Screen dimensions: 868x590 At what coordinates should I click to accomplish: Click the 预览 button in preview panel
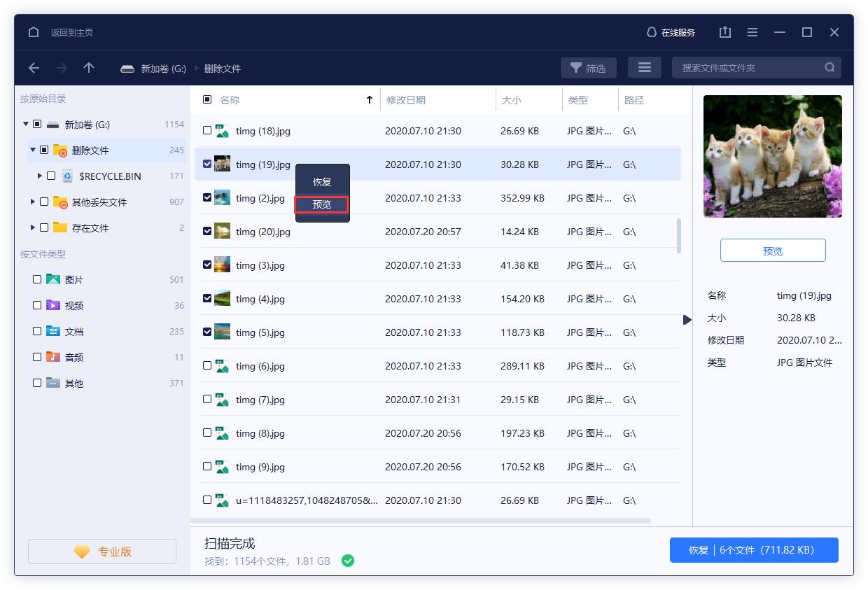coord(772,250)
